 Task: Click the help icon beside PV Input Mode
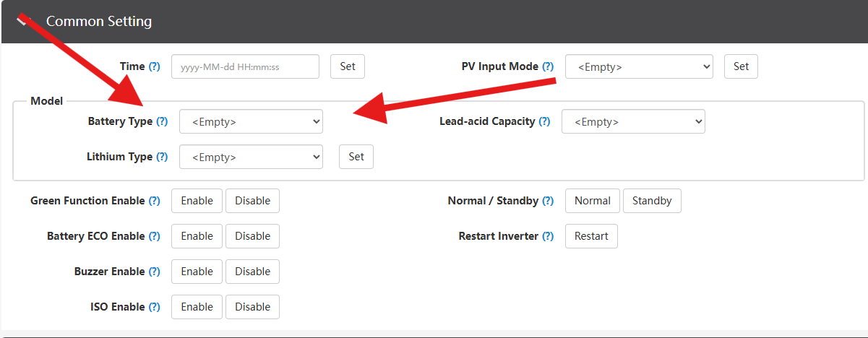[548, 66]
